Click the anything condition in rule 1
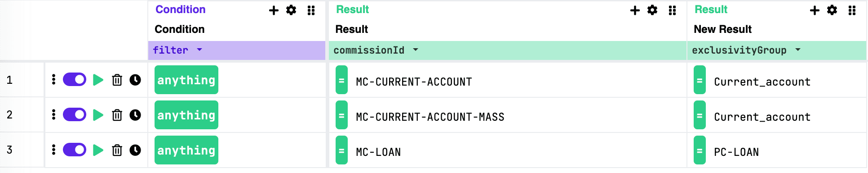Screen dimensions: 868x173 click(186, 80)
